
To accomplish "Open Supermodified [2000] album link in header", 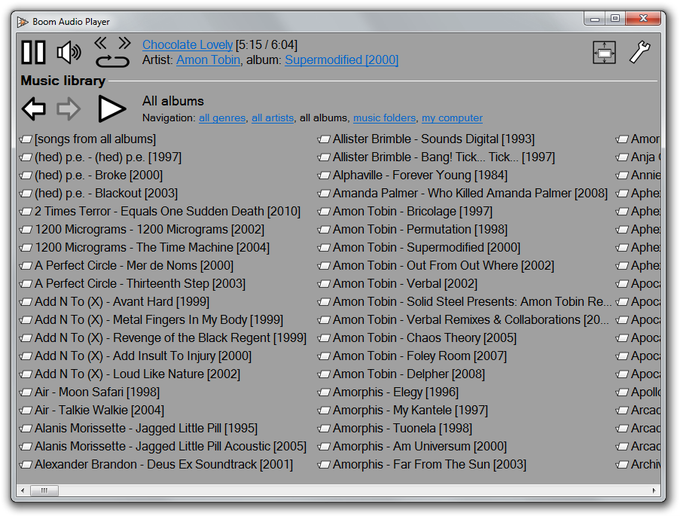I will 341,60.
